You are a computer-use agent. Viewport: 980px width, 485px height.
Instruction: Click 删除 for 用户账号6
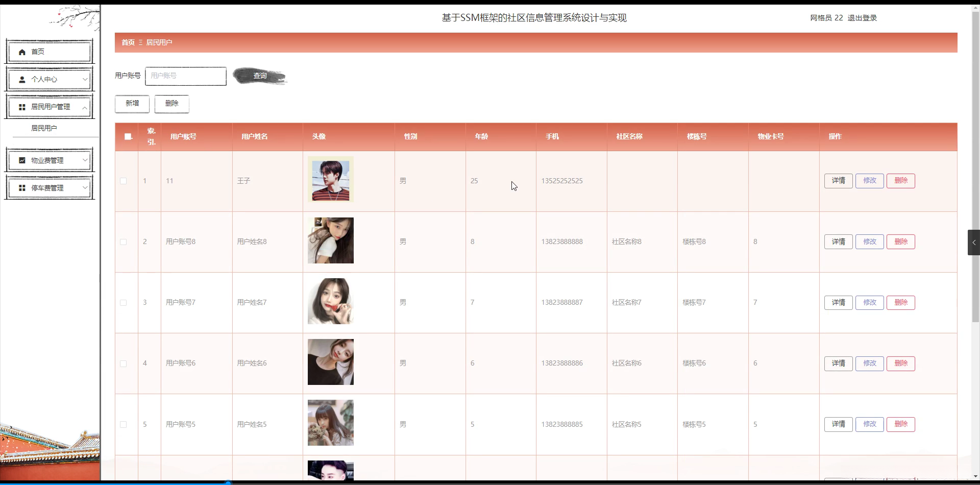(x=901, y=363)
